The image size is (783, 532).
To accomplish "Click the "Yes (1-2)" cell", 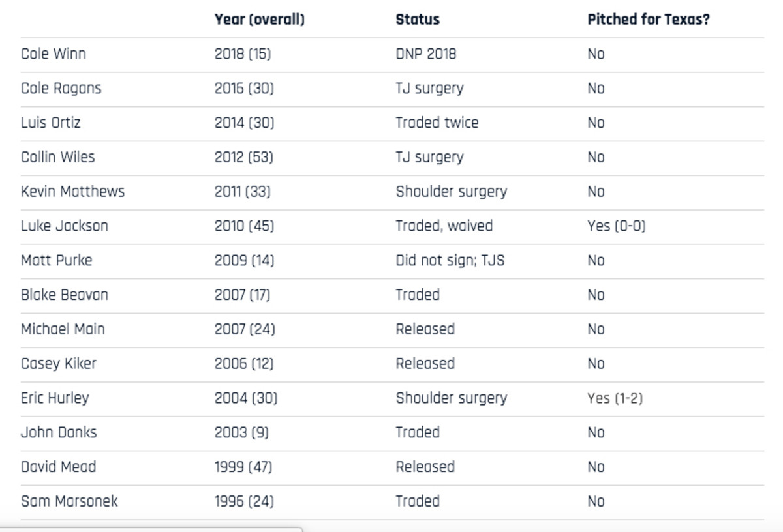I will coord(615,398).
